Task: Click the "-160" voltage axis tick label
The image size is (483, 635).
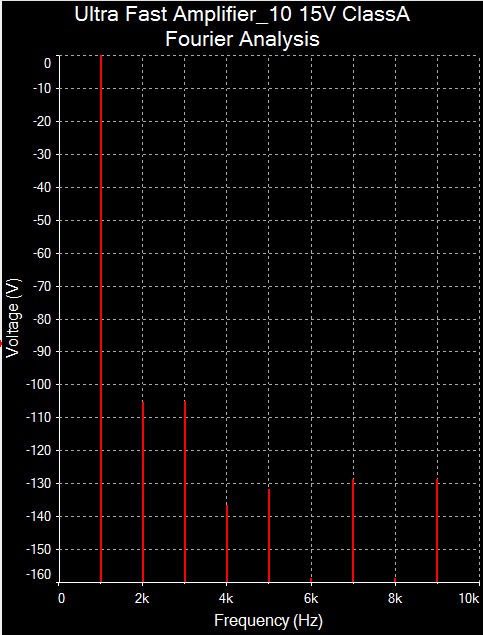Action: click(38, 575)
